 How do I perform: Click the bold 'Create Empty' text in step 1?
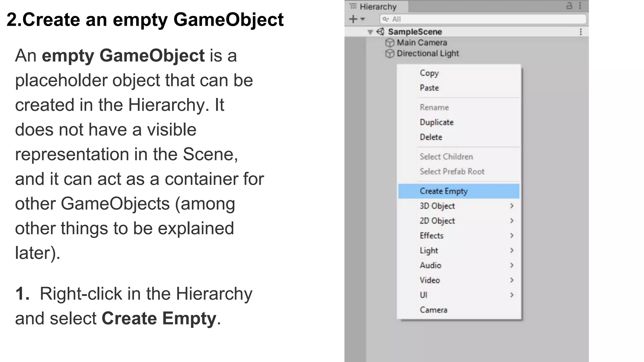[x=159, y=318]
